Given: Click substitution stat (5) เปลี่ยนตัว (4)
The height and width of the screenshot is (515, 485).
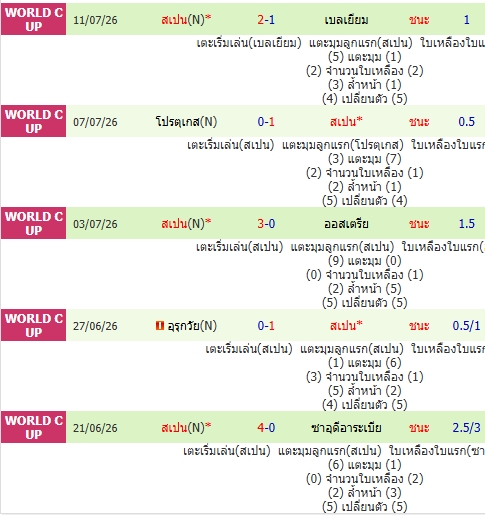Looking at the screenshot, I should coord(365,201).
